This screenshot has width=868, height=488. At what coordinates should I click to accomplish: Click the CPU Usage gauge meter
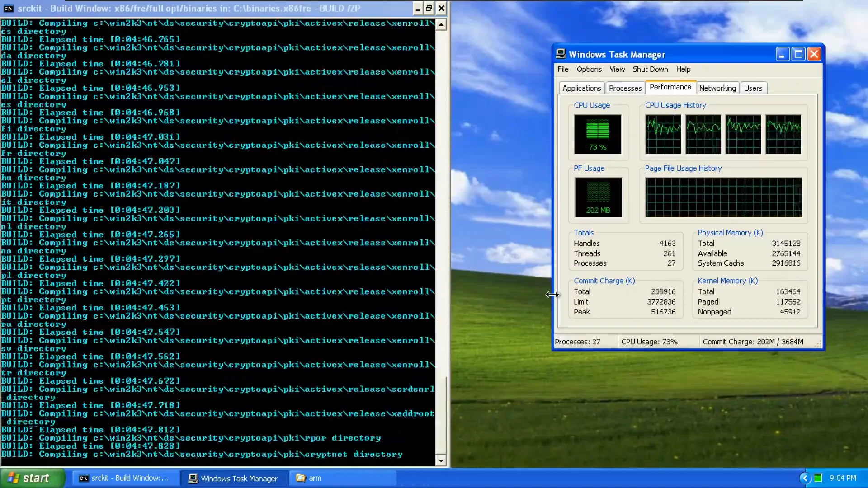coord(598,134)
